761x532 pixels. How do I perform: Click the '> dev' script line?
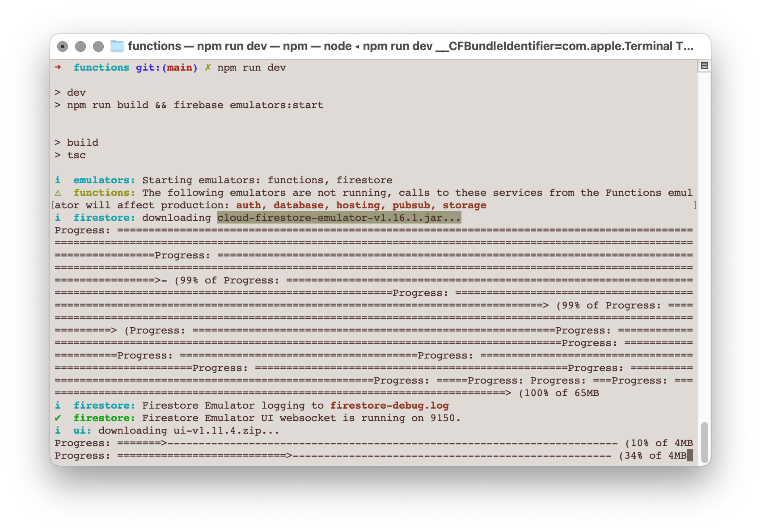70,93
